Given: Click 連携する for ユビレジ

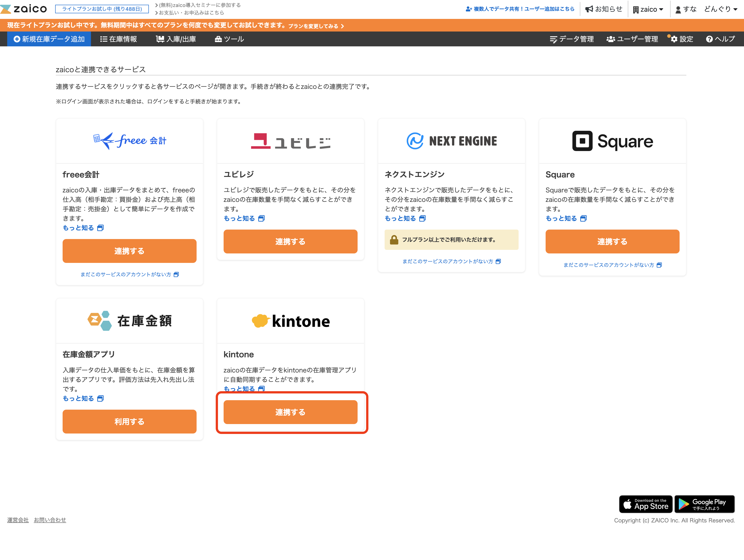Looking at the screenshot, I should pyautogui.click(x=291, y=242).
